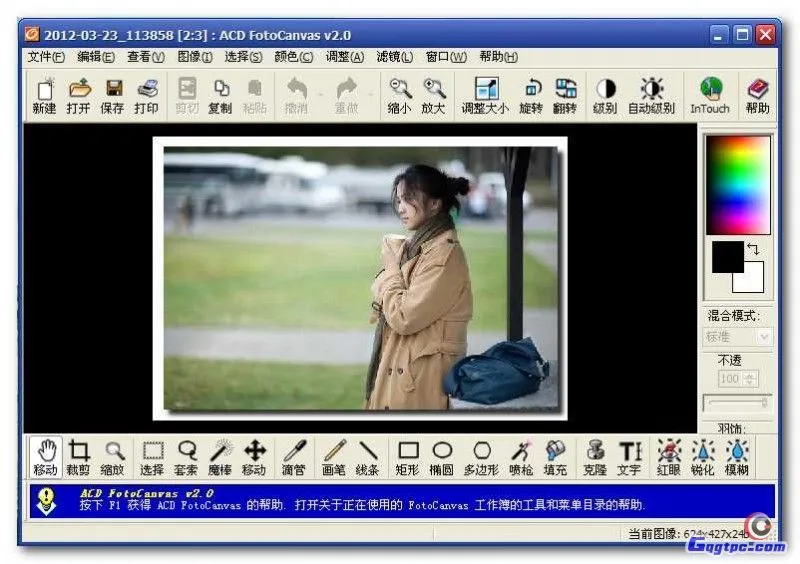Select the 填充 (Fill) bucket tool
This screenshot has width=800, height=564.
[555, 457]
